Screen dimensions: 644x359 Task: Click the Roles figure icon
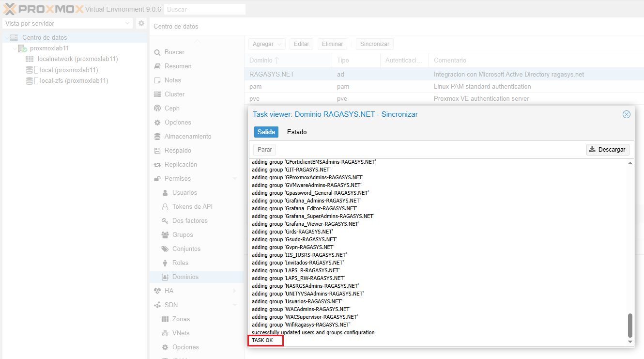click(165, 263)
